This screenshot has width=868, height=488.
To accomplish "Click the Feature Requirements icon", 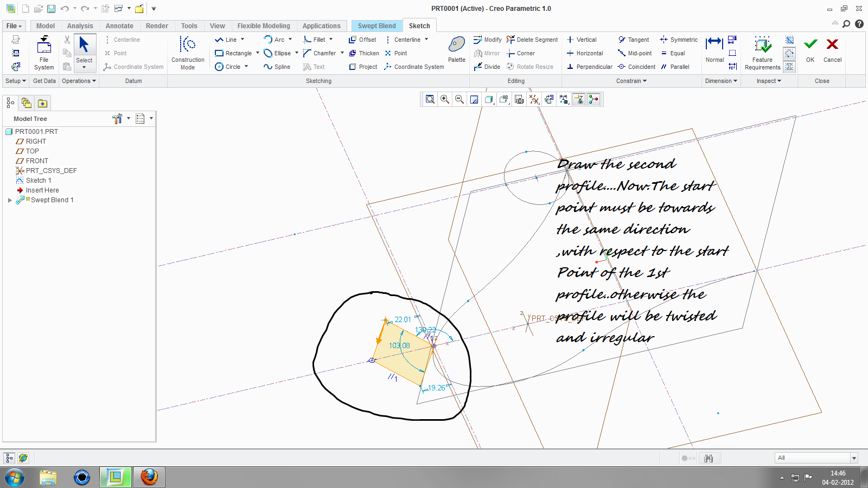I will tap(762, 53).
